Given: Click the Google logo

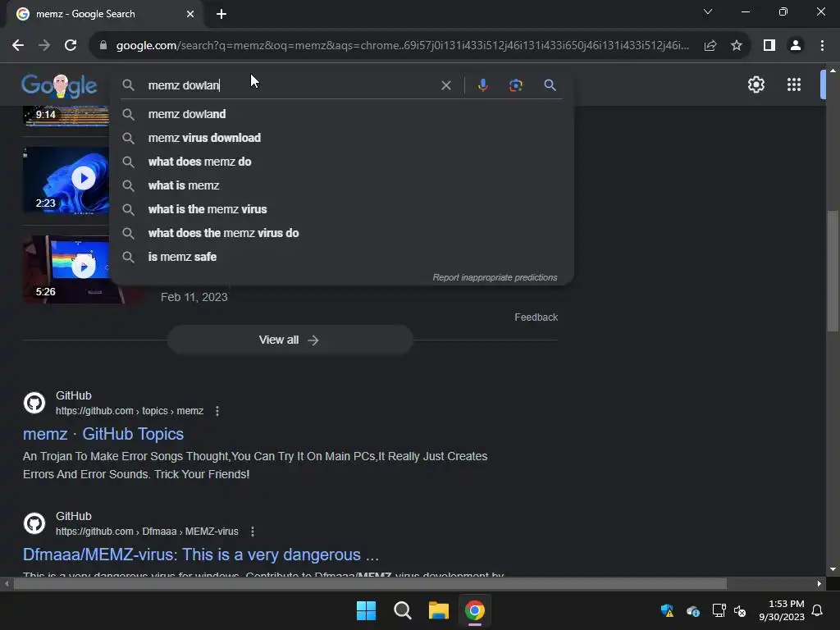Looking at the screenshot, I should 59,85.
